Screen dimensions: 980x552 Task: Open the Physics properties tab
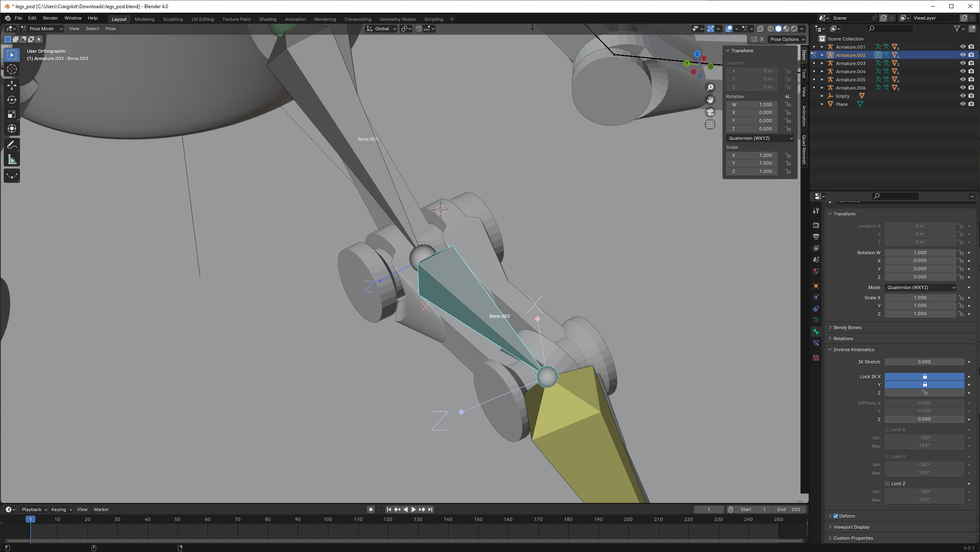816,297
